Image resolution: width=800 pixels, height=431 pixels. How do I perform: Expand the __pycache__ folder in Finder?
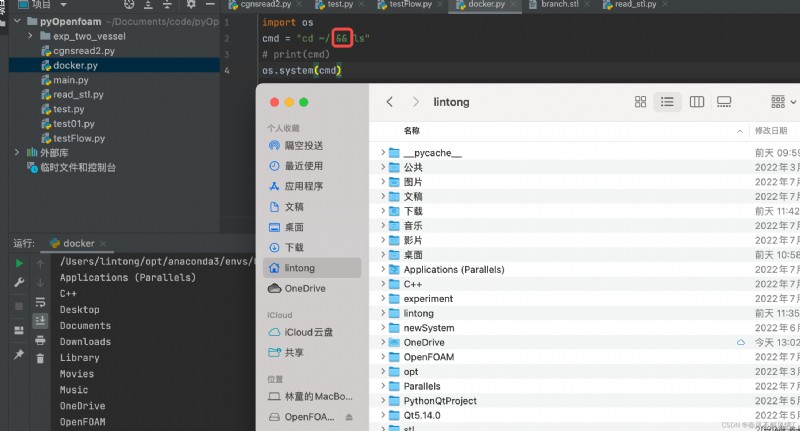point(383,153)
